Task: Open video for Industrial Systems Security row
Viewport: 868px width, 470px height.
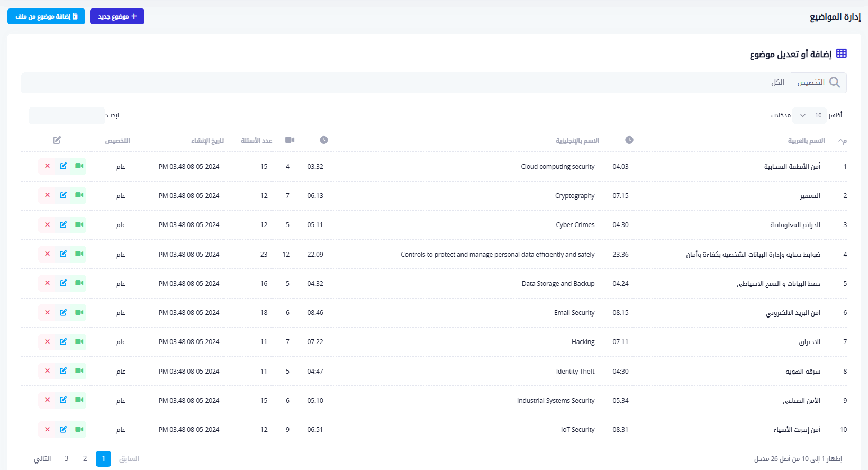Action: (x=79, y=400)
